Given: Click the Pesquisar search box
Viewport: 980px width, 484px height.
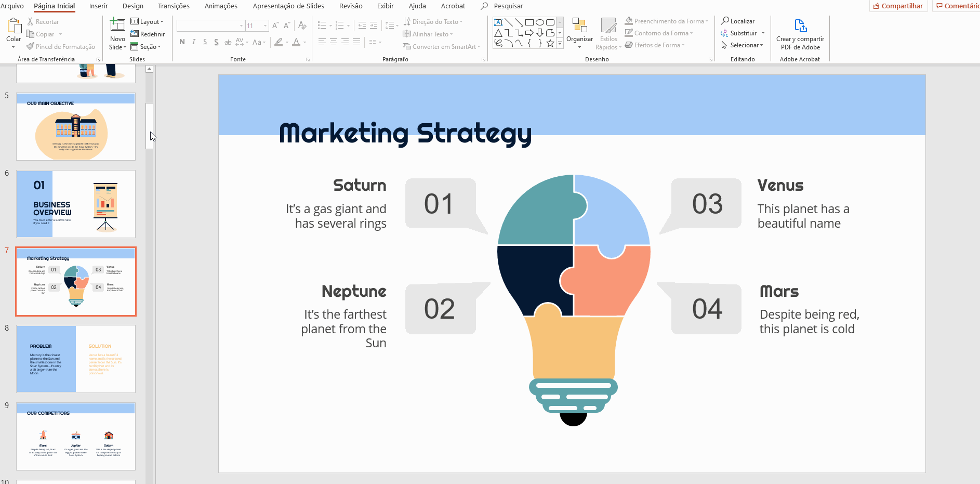Looking at the screenshot, I should coord(508,6).
